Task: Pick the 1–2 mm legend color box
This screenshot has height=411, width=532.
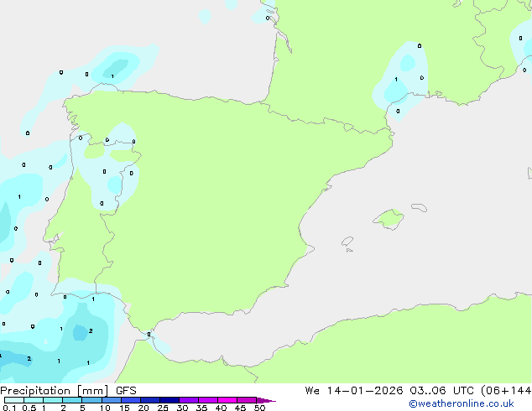Action: pos(53,400)
